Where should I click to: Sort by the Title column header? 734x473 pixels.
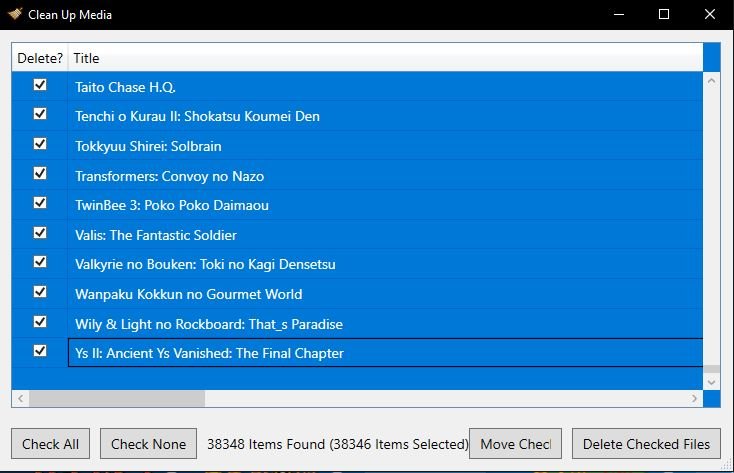[385, 58]
